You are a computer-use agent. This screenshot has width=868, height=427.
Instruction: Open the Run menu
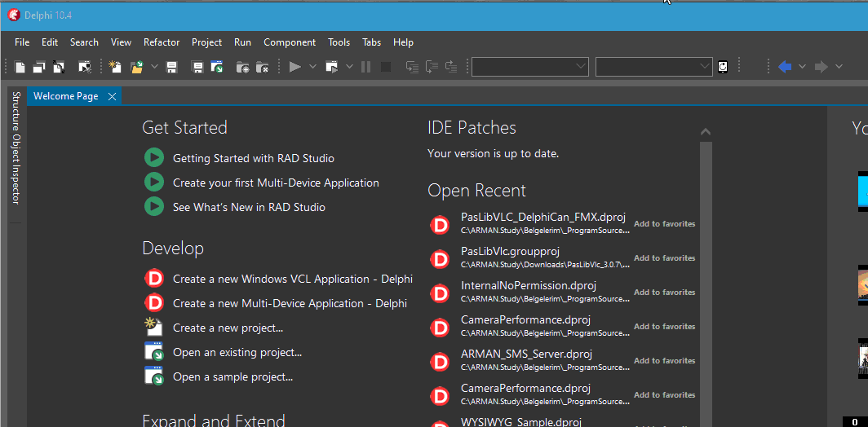(242, 42)
